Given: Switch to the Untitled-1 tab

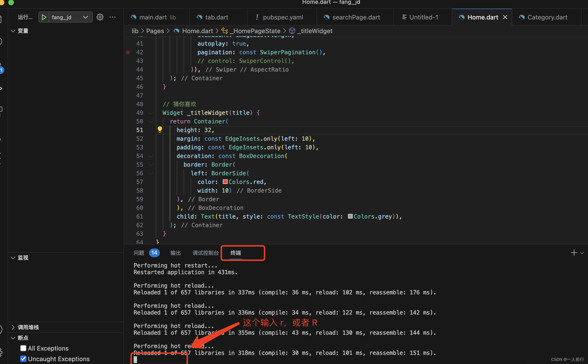Looking at the screenshot, I should click(423, 17).
